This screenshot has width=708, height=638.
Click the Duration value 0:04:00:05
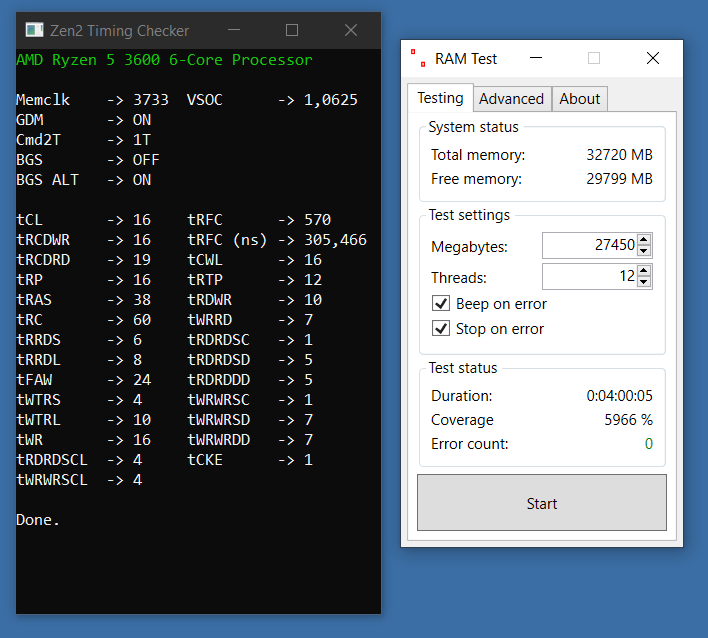pyautogui.click(x=619, y=396)
